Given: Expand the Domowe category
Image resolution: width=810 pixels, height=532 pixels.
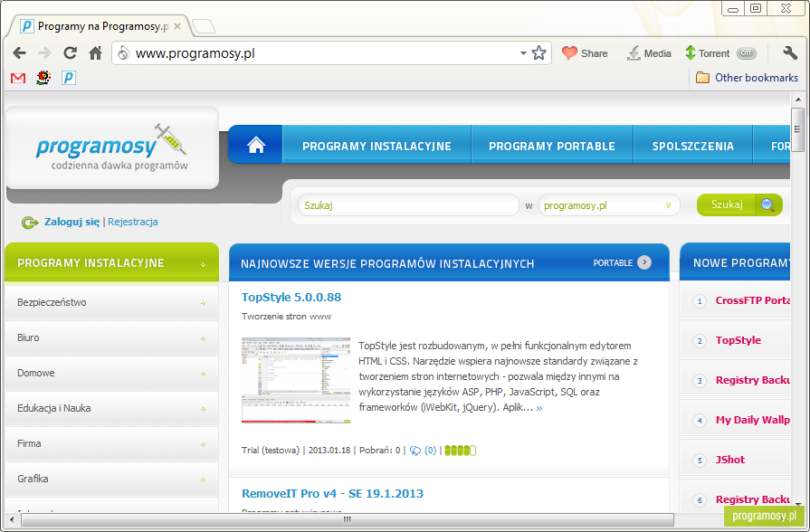Looking at the screenshot, I should [x=204, y=374].
